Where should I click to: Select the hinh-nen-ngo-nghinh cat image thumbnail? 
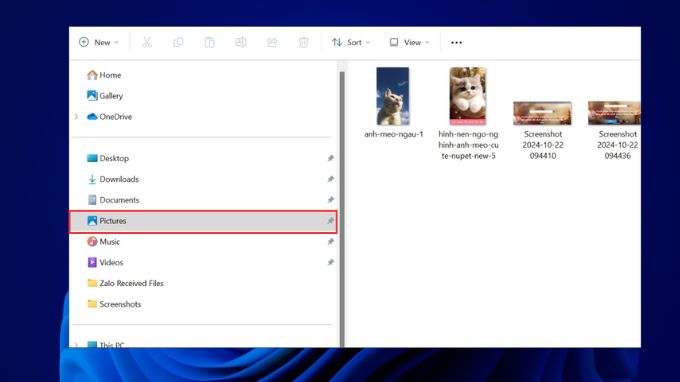[x=468, y=96]
